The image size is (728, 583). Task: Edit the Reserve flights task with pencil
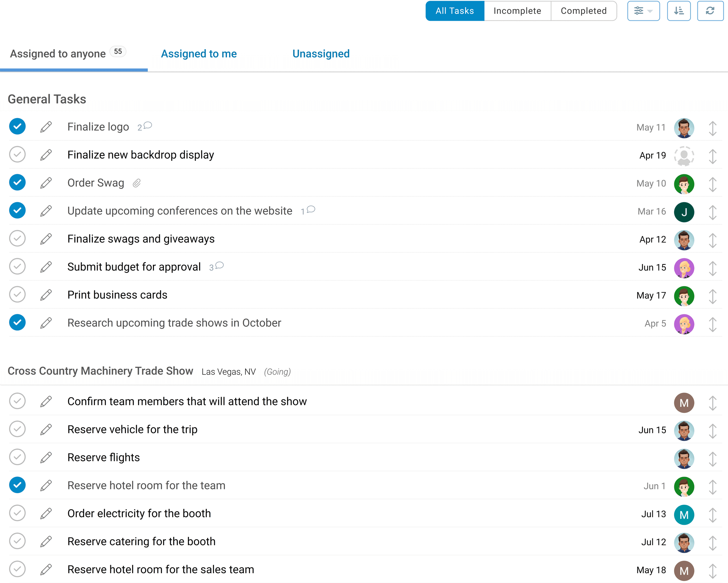[46, 458]
